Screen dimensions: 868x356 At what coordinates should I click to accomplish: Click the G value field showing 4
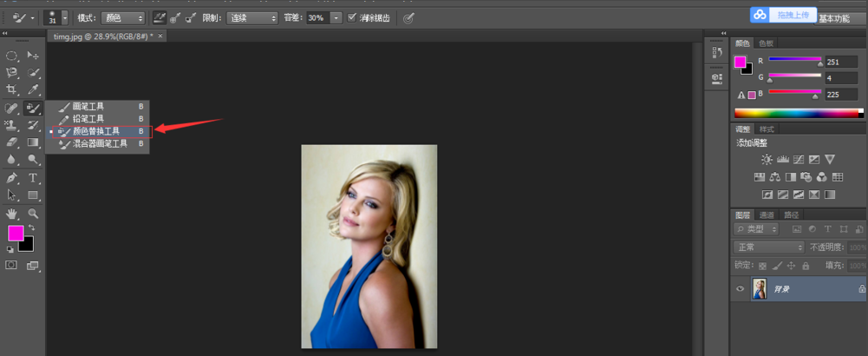[841, 77]
